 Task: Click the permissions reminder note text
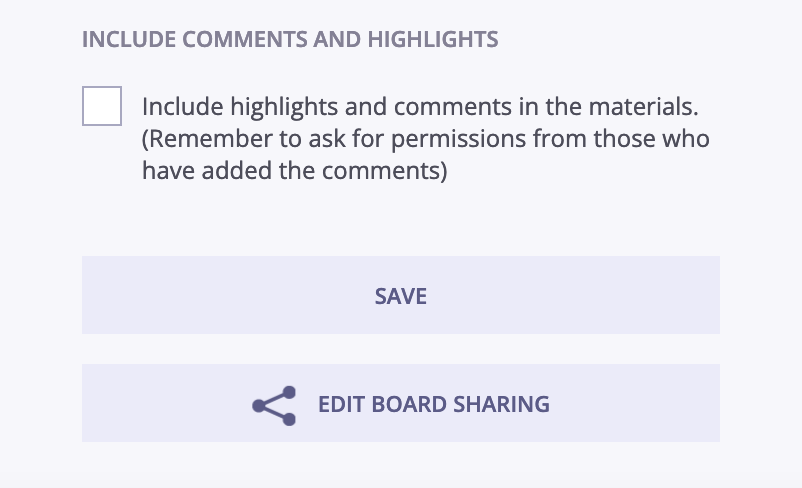(x=426, y=154)
